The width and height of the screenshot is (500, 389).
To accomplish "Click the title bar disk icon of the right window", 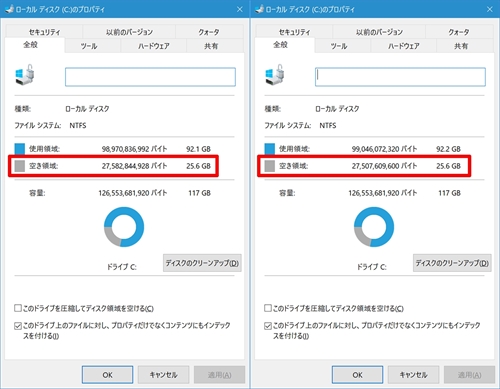I will (x=259, y=9).
